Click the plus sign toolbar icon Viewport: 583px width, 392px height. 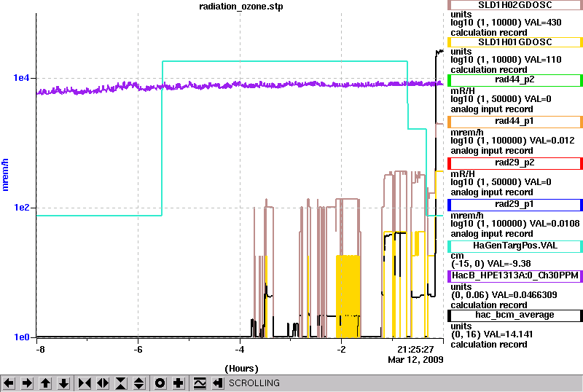coord(179,383)
